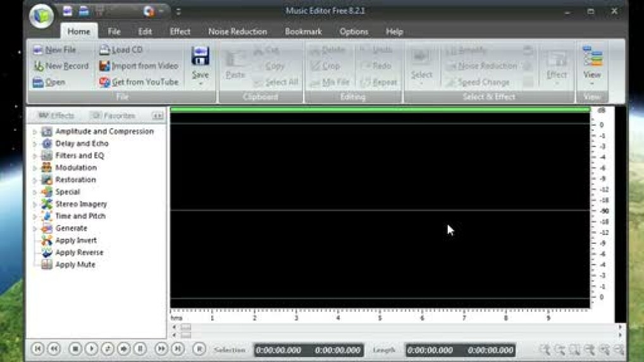Open the Noise Reduction ribbon tab
The width and height of the screenshot is (644, 362).
coord(237,32)
